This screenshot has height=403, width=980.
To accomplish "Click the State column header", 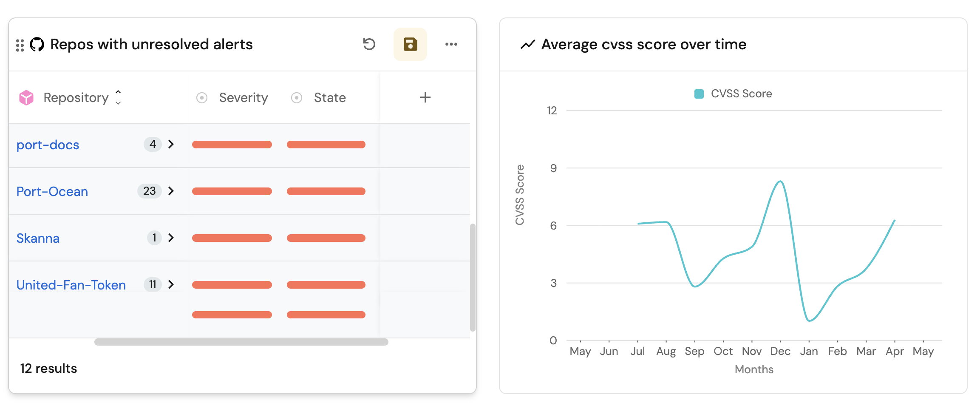I will 329,98.
